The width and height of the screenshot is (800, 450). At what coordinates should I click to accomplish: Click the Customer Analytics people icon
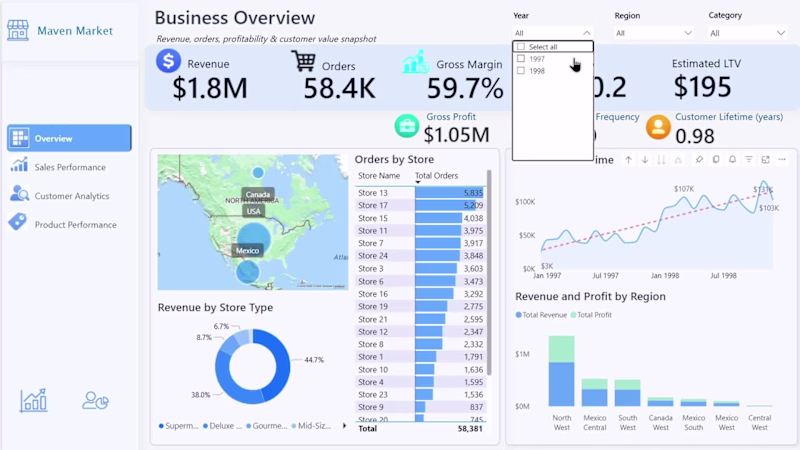click(x=19, y=194)
